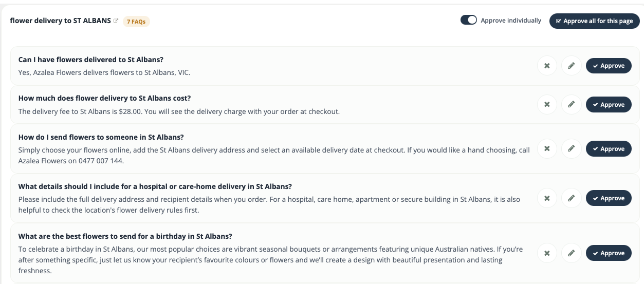Edit the birthday flowers FAQ

tap(571, 253)
